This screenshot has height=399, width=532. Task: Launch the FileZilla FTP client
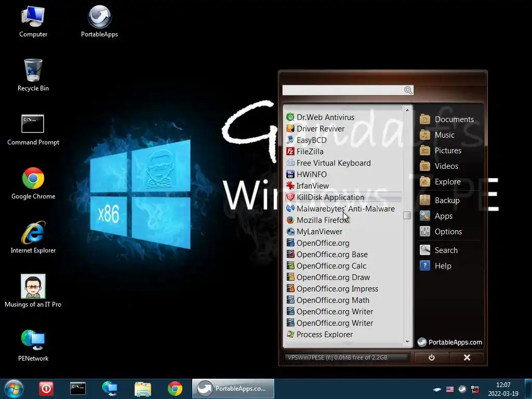304,151
